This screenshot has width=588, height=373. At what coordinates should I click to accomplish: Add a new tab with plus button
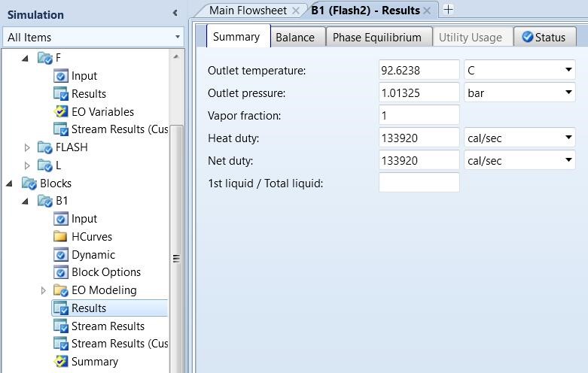click(x=448, y=10)
